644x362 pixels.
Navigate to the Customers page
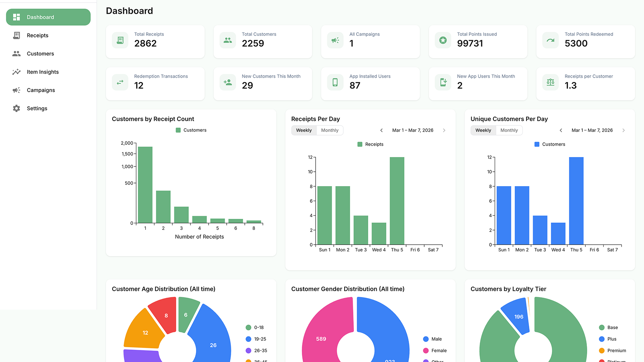pos(48,53)
